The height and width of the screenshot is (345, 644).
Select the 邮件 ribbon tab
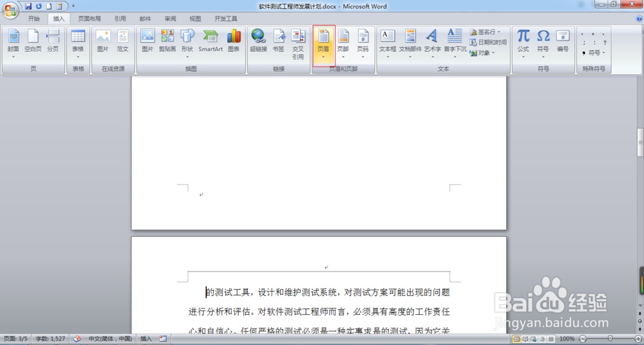(x=145, y=19)
